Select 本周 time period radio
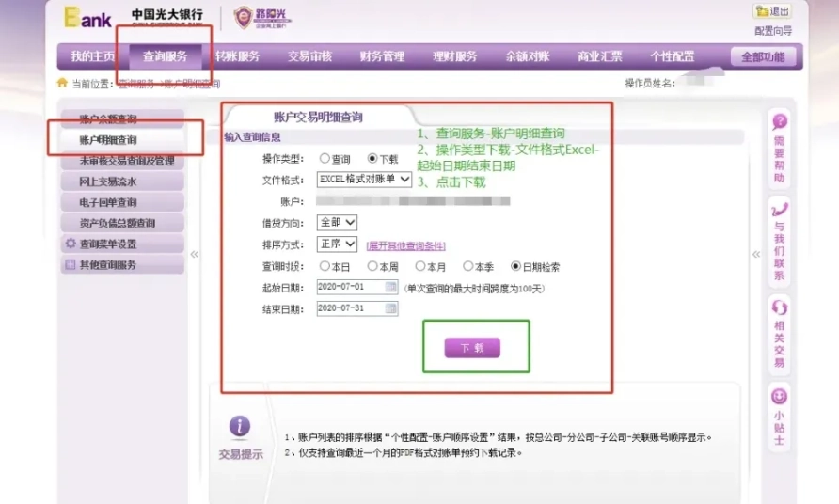 click(x=372, y=266)
